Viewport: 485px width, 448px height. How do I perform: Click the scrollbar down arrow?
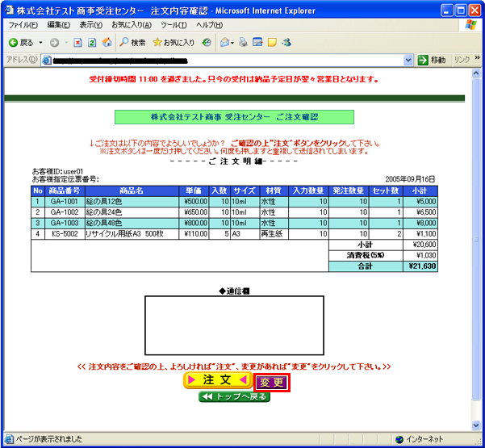pos(476,425)
